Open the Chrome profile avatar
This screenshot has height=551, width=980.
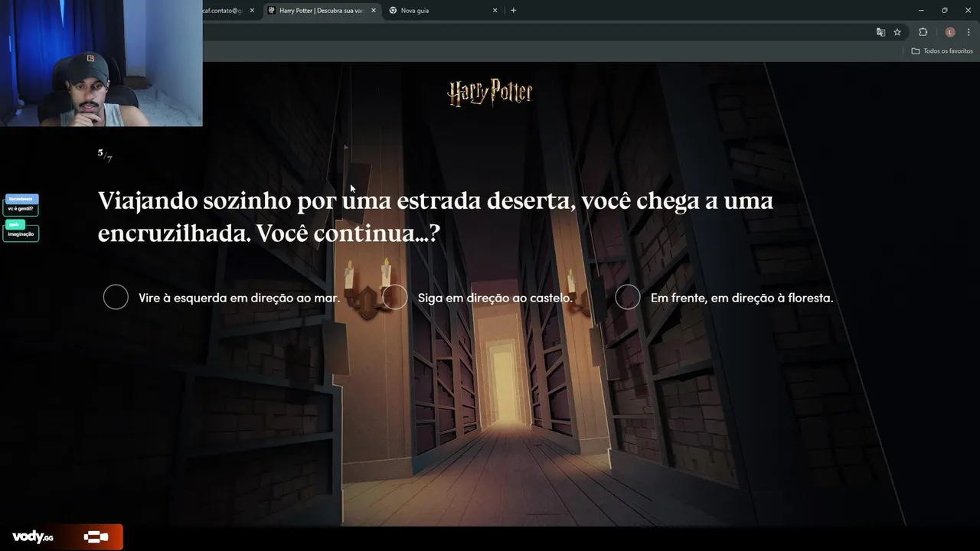click(950, 32)
